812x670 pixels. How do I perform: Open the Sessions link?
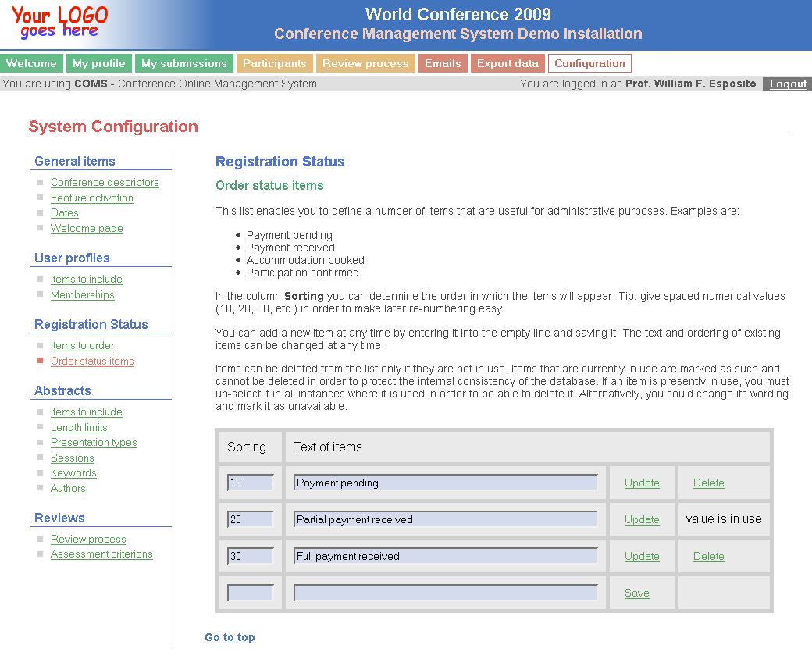73,458
